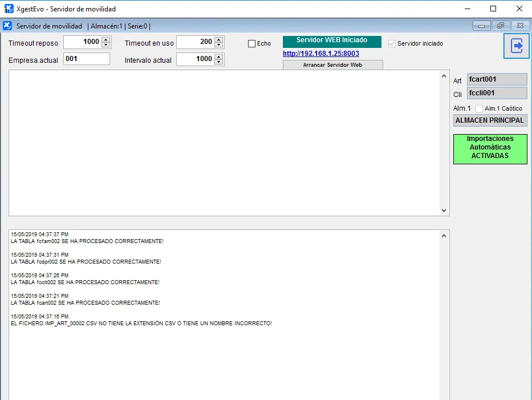Click the Art field showing fcart001
The image size is (532, 400).
(x=497, y=80)
